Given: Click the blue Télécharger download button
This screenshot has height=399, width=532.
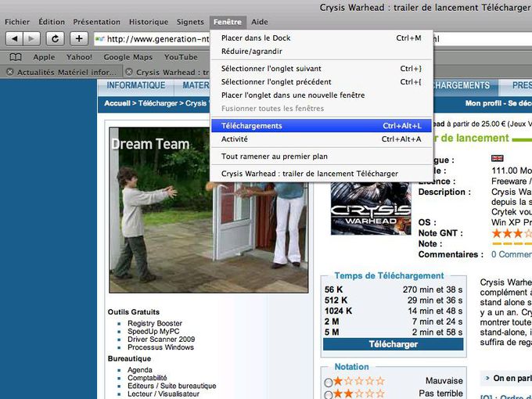Looking at the screenshot, I should pos(394,344).
